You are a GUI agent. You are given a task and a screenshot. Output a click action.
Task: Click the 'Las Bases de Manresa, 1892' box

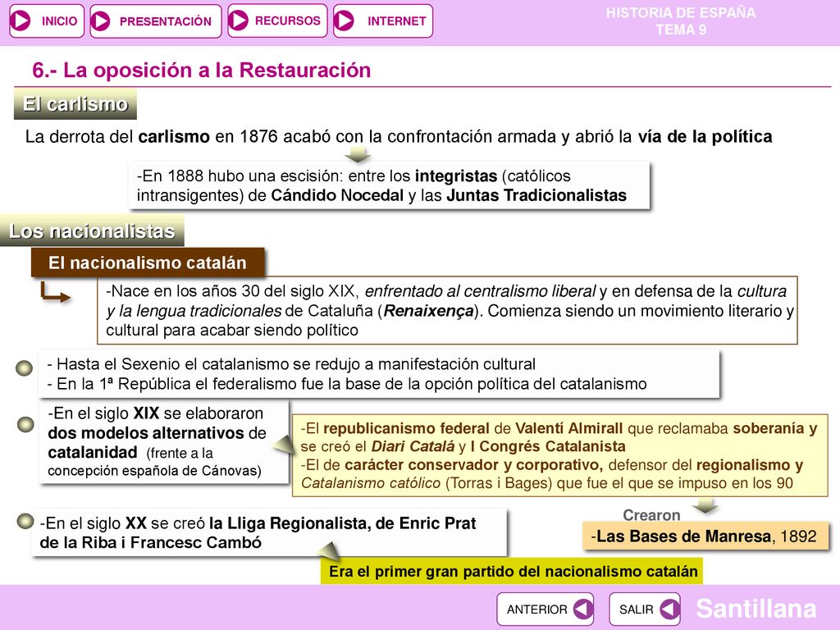point(705,536)
